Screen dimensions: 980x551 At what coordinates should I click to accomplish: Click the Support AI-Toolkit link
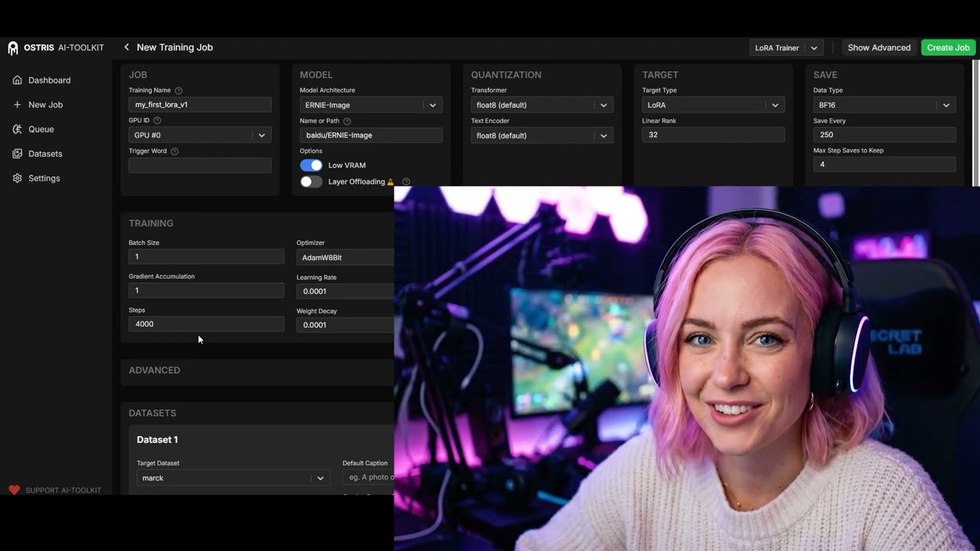pos(64,491)
